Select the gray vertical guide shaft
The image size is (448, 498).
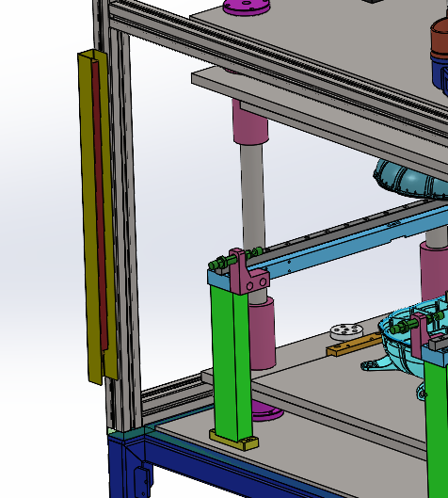pos(253,197)
